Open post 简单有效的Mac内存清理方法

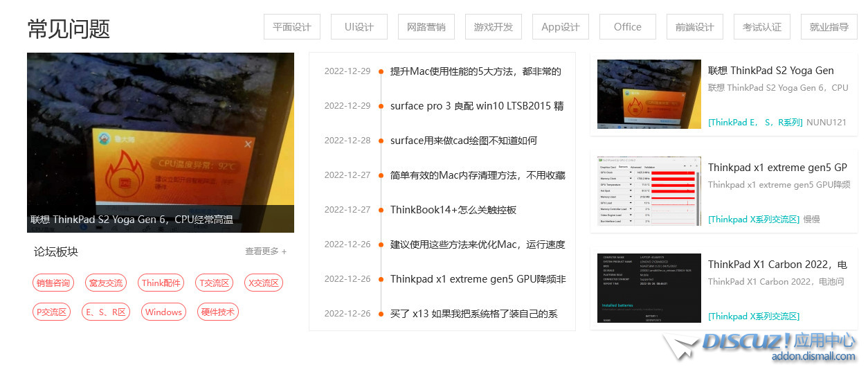coord(478,175)
